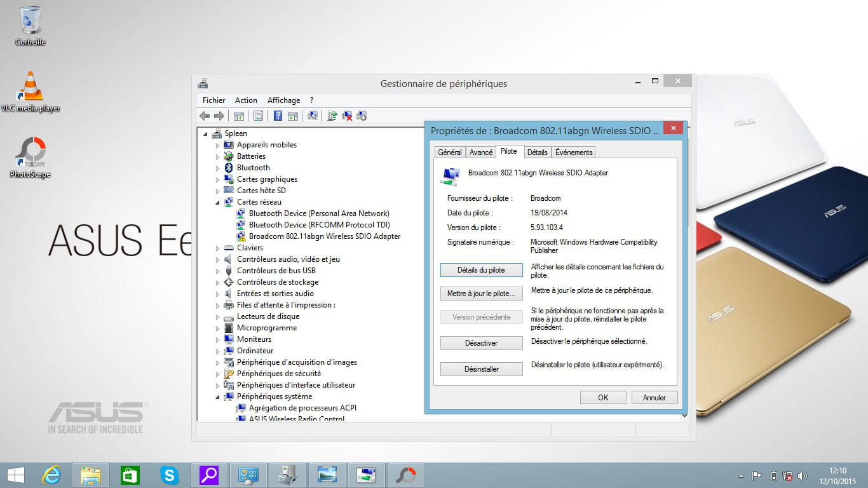This screenshot has height=488, width=868.
Task: Select the Corbeille desktop icon
Action: tap(31, 26)
